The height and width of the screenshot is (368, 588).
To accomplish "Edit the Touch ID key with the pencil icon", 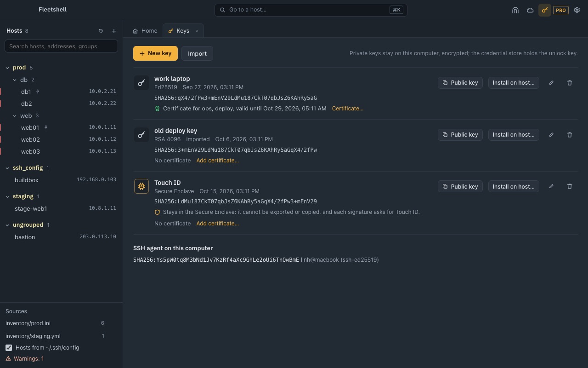I will point(551,186).
